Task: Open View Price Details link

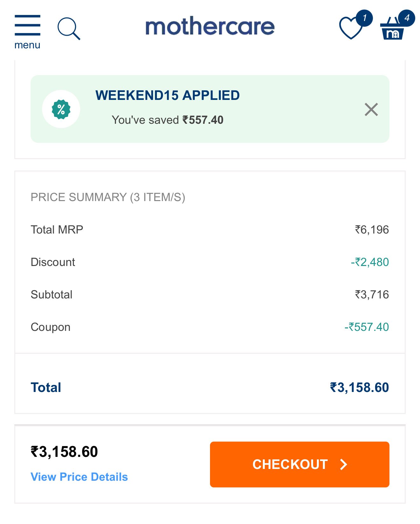Action: tap(79, 477)
